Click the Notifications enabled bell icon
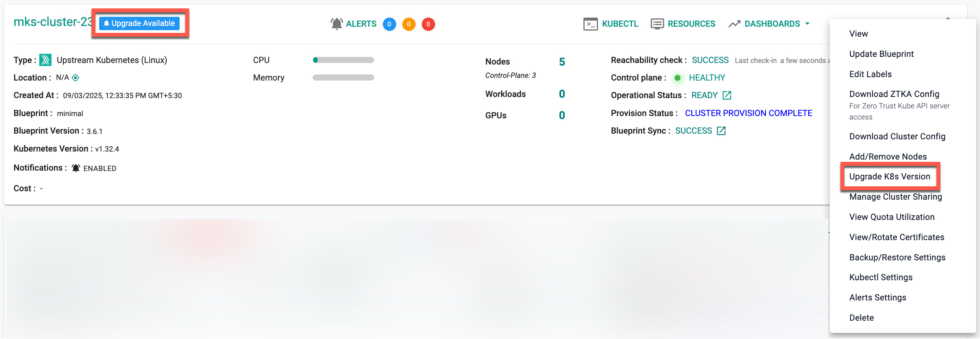980x339 pixels. (76, 168)
